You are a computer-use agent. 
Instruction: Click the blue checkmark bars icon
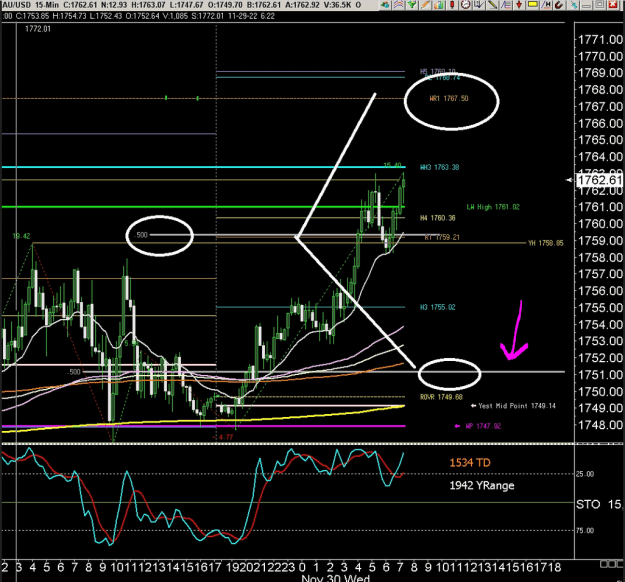pyautogui.click(x=479, y=5)
